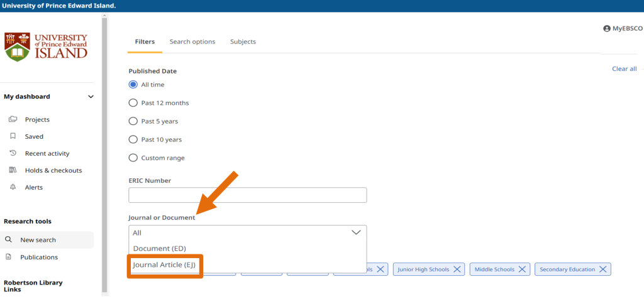Switch to the Search options tab
Screen dimensions: 644x299
click(x=192, y=42)
